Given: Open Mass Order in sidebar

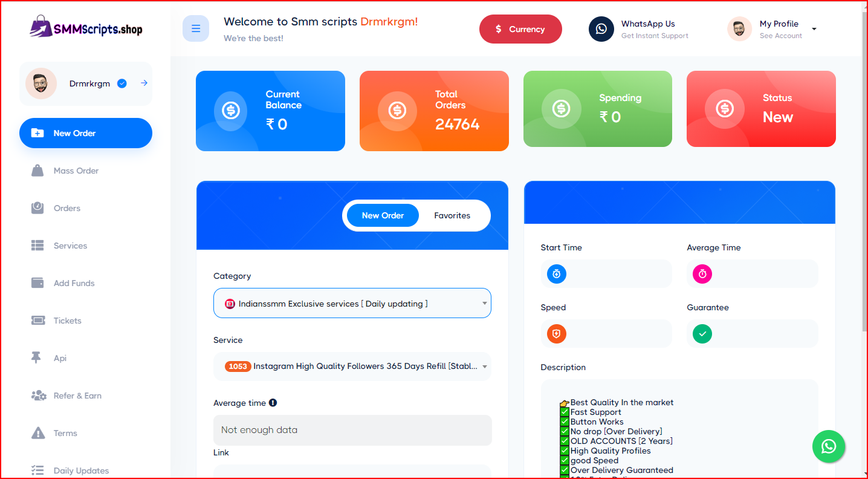Looking at the screenshot, I should coord(76,171).
